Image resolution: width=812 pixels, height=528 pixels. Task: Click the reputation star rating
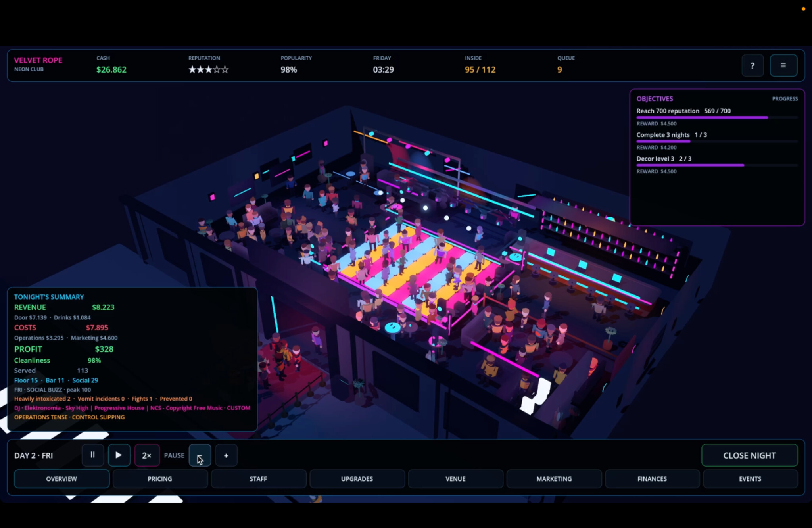[209, 70]
